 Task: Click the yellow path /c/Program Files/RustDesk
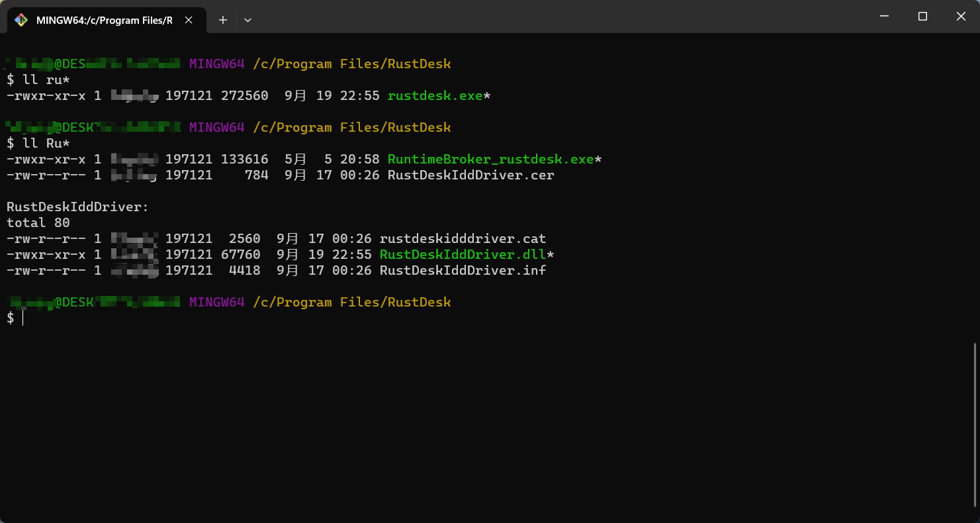point(353,64)
